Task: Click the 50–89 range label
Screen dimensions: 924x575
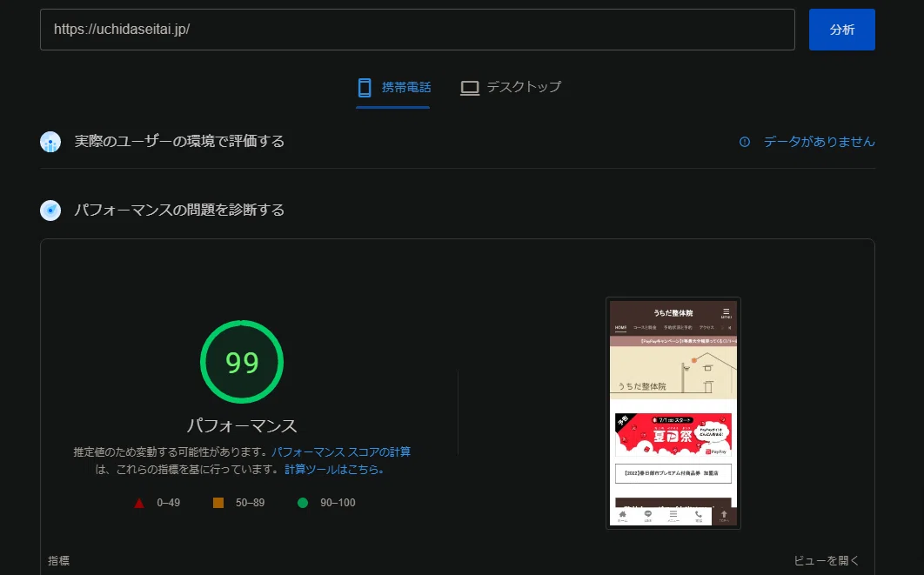Action: tap(250, 503)
